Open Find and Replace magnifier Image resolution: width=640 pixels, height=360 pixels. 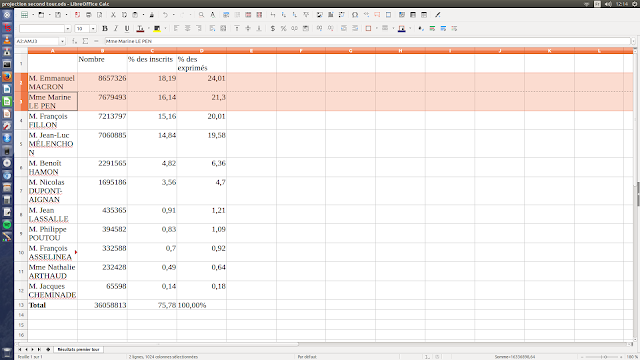pos(201,15)
